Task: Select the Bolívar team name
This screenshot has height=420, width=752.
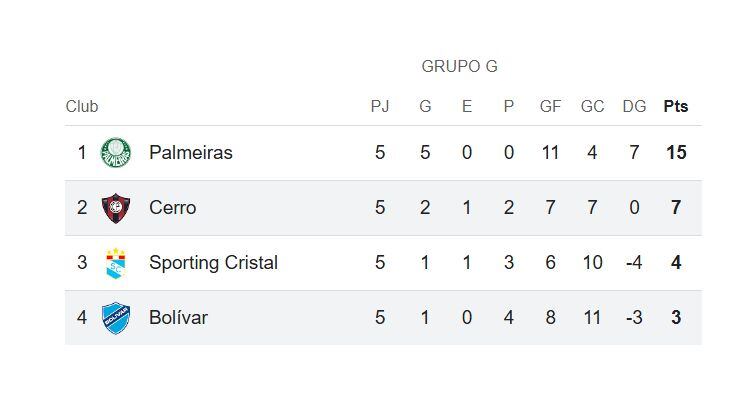Action: 178,318
